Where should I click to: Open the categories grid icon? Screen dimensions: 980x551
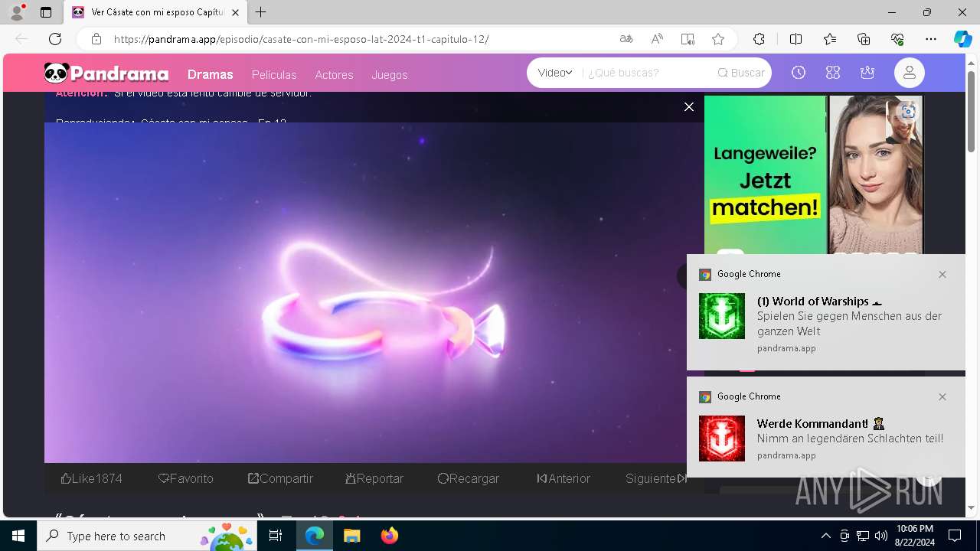point(833,73)
